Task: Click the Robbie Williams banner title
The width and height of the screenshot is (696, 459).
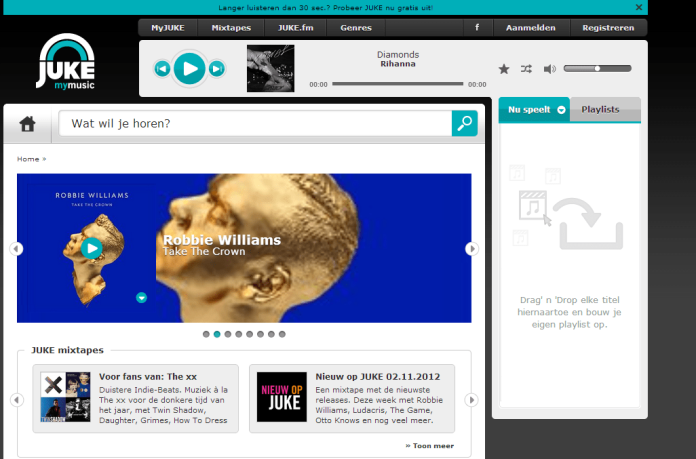Action: (x=222, y=240)
